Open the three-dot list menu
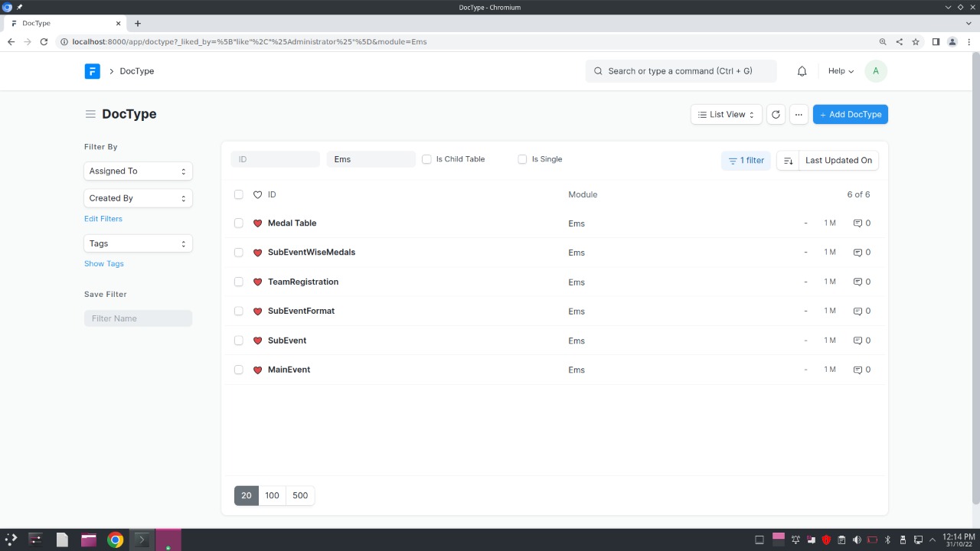Image resolution: width=980 pixels, height=551 pixels. pos(799,114)
